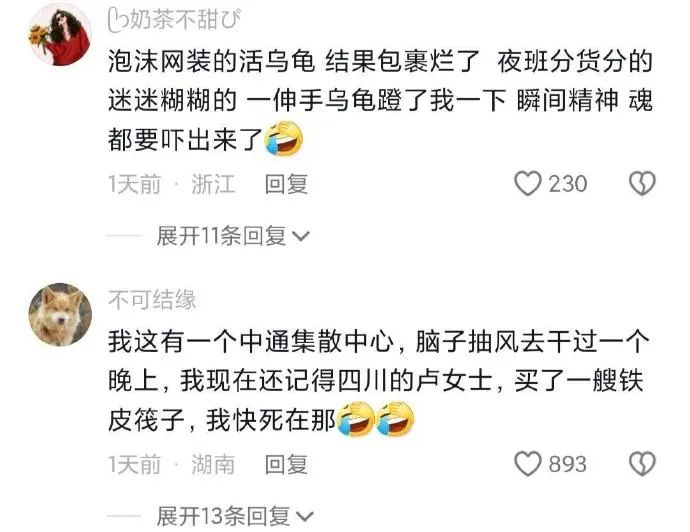Reply to the 浙江 comment
The height and width of the screenshot is (532, 690).
286,184
